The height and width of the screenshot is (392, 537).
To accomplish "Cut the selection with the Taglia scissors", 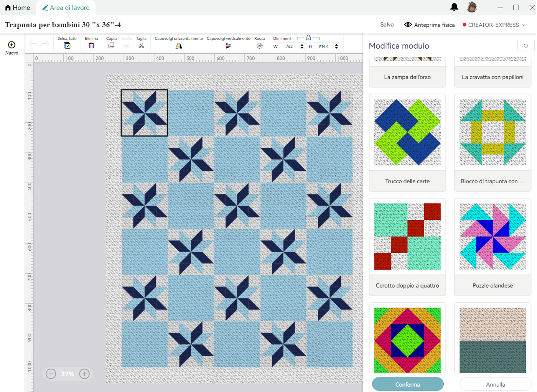I will click(141, 46).
